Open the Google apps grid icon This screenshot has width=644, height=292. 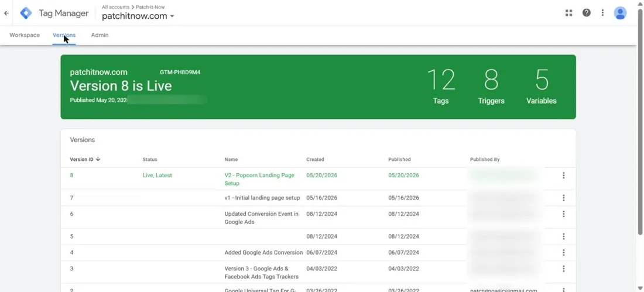click(x=569, y=13)
